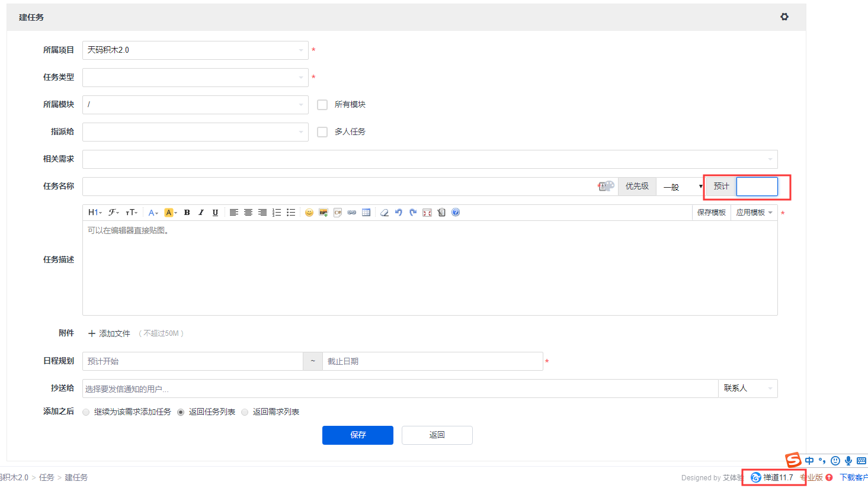The height and width of the screenshot is (488, 868).
Task: Select 继续为该需求添加任务 radio option
Action: point(87,412)
